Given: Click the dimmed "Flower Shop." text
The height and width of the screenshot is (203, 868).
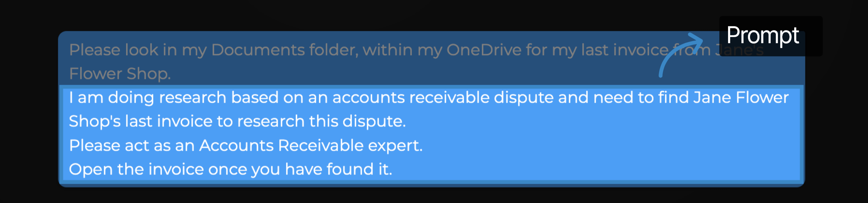Looking at the screenshot, I should [120, 74].
